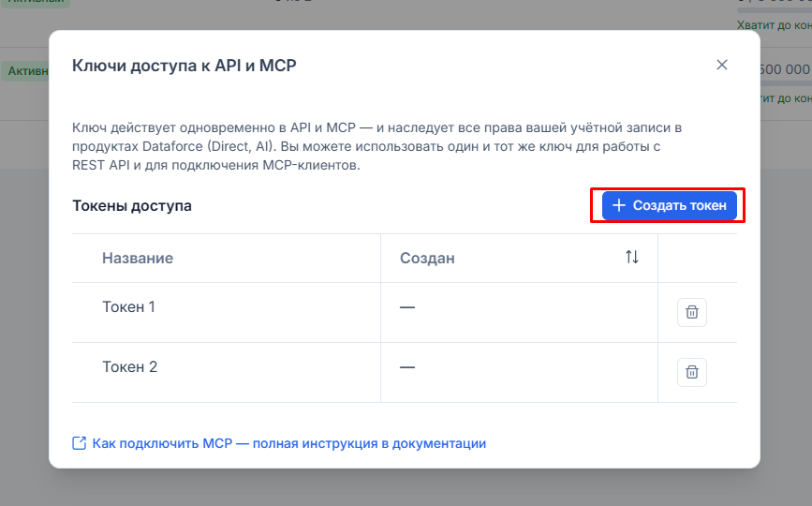812x506 pixels.
Task: Open the MCP connection documentation link
Action: coord(289,444)
